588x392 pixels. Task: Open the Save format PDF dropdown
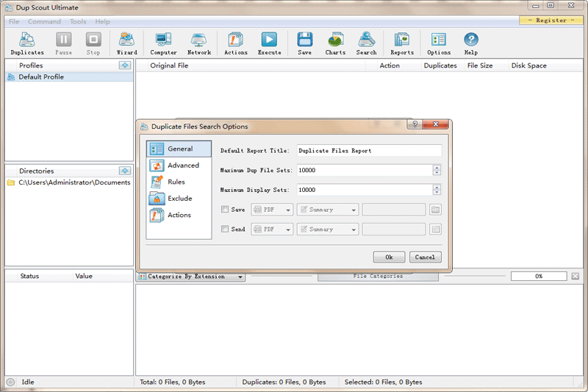(272, 210)
